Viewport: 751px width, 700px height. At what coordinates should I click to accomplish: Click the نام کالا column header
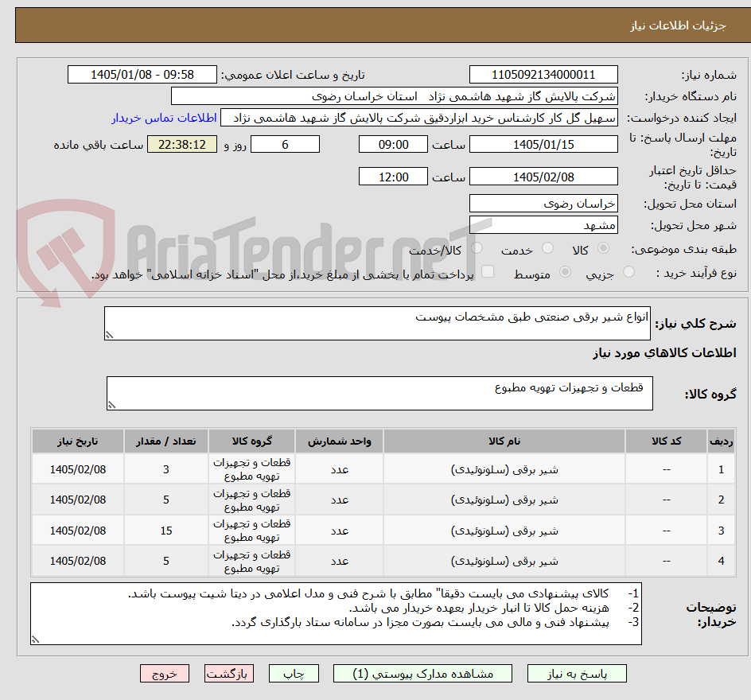(x=504, y=441)
